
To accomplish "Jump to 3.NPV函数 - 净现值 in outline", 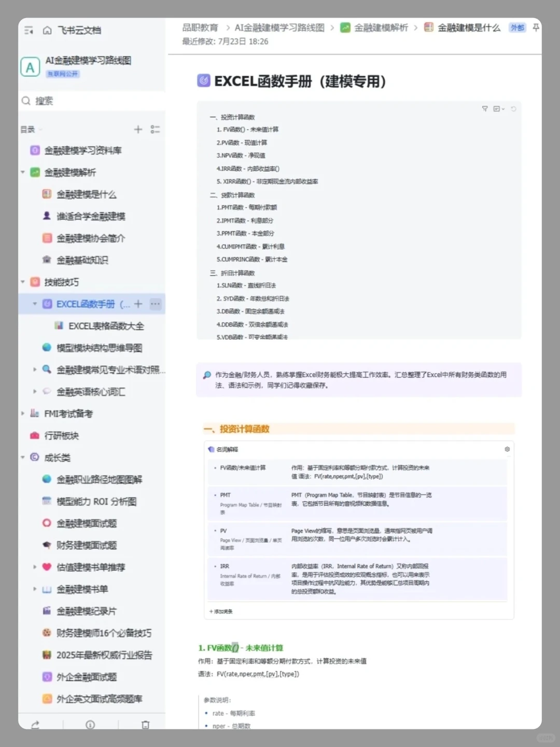I will click(x=241, y=156).
